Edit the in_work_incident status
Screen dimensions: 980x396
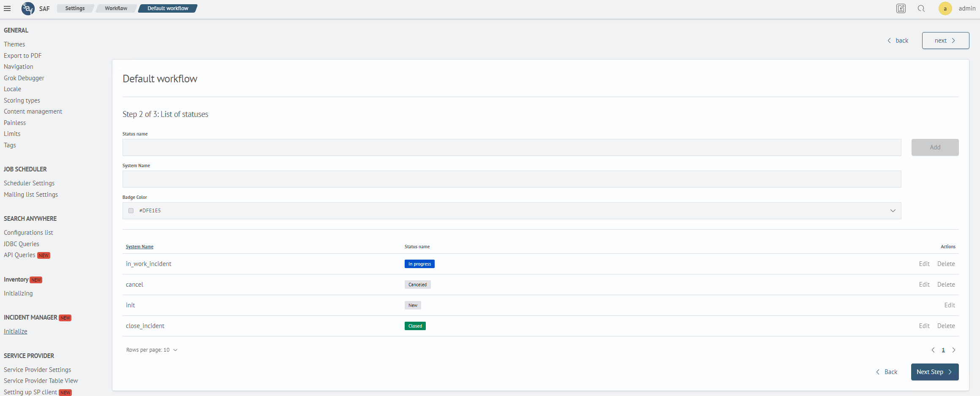pos(924,264)
